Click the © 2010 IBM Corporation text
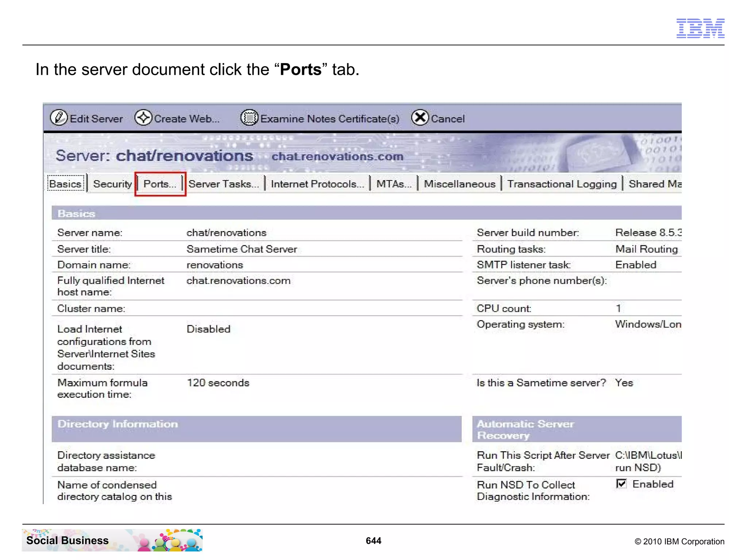 680,541
